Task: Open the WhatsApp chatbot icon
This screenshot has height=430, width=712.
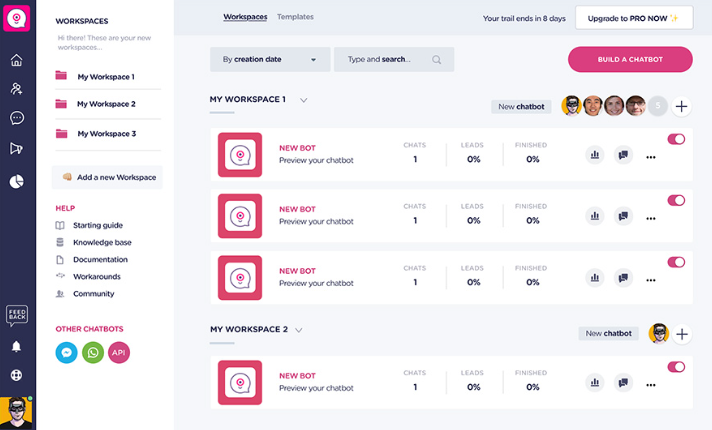Action: click(93, 352)
